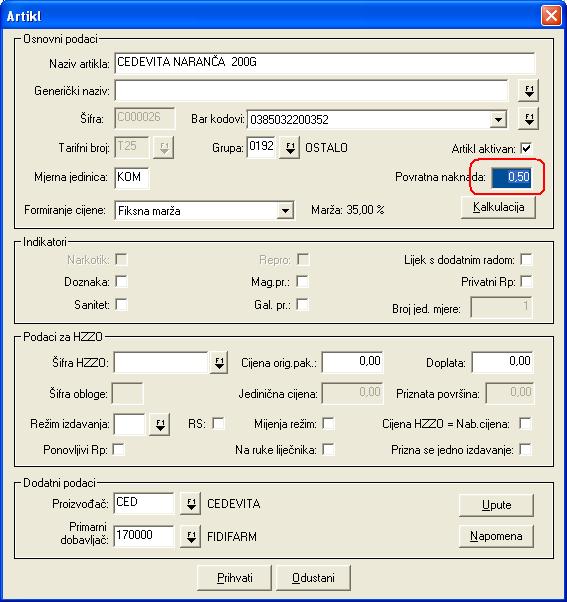The height and width of the screenshot is (602, 567).
Task: Check Prizna se jedno izdavanje checkbox
Action: 525,449
